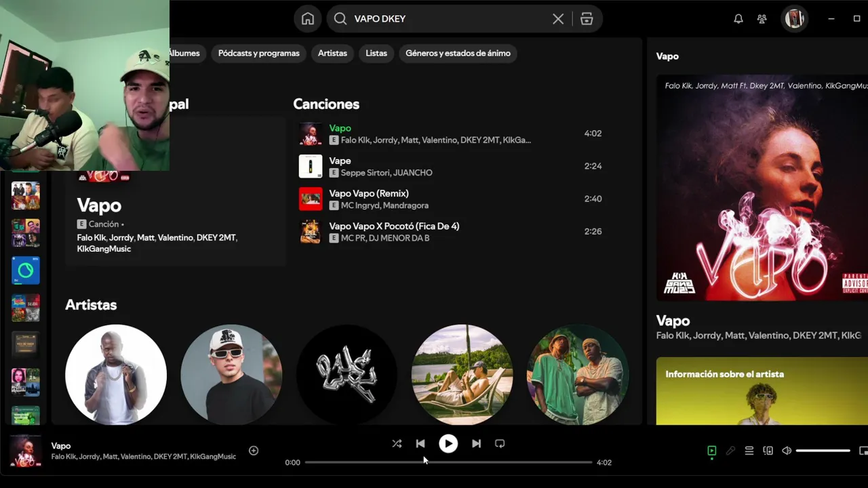Open lyrics microphone icon
This screenshot has width=868, height=488.
730,451
